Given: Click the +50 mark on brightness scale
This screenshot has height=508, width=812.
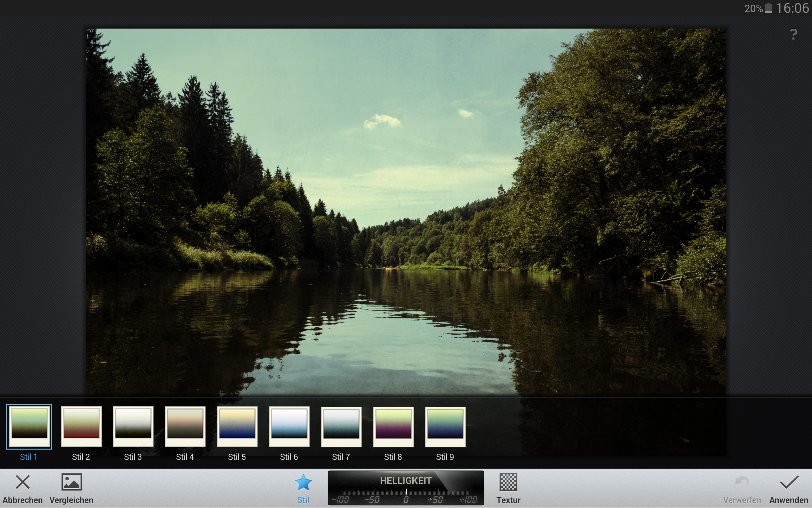Looking at the screenshot, I should [435, 500].
